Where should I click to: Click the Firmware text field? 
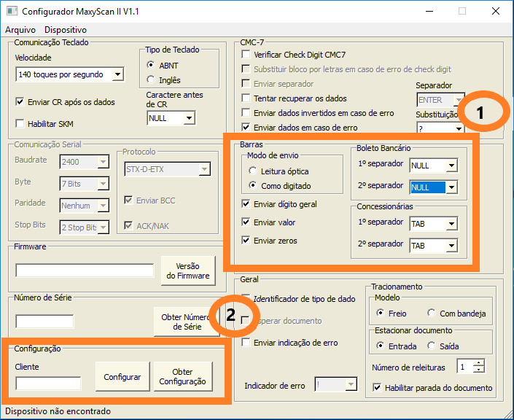tap(85, 271)
